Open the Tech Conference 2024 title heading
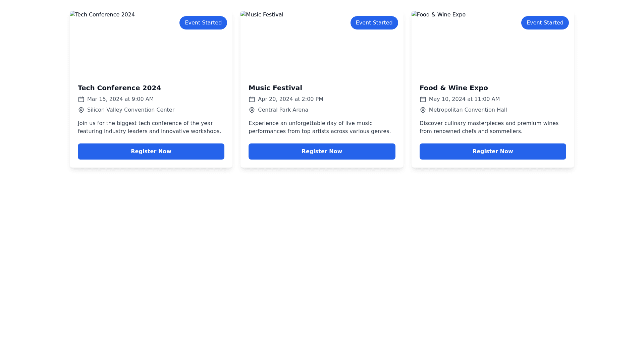The image size is (644, 362). pos(119,88)
